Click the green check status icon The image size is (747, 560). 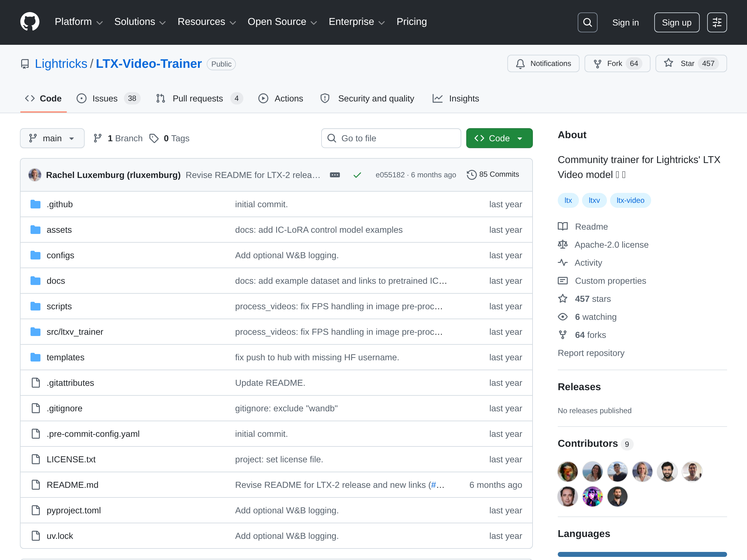point(357,175)
